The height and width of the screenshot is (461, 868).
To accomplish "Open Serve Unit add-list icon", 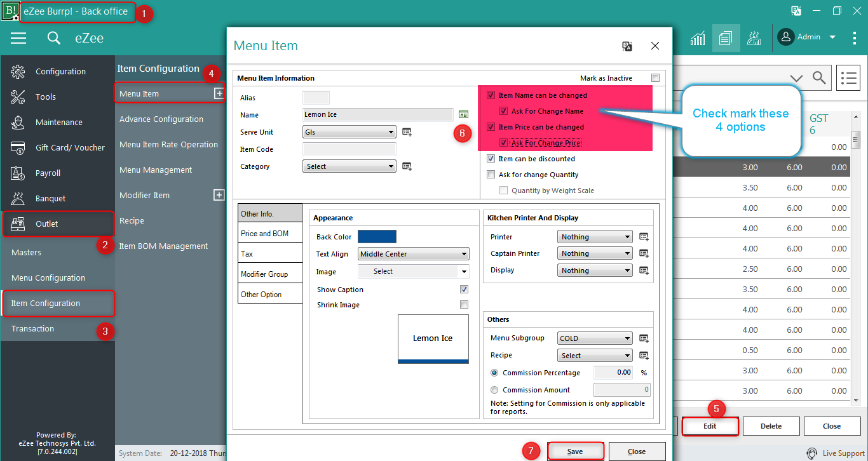I will [x=407, y=132].
